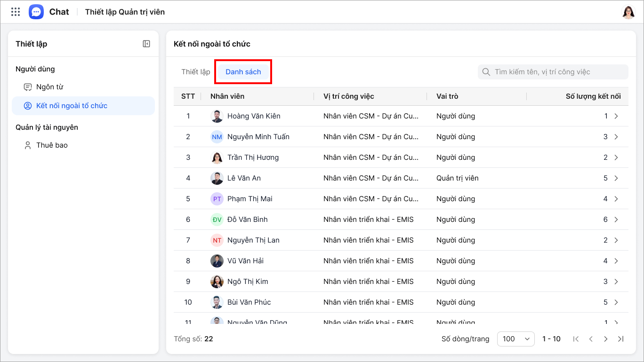Open the app launcher grid icon

click(16, 12)
